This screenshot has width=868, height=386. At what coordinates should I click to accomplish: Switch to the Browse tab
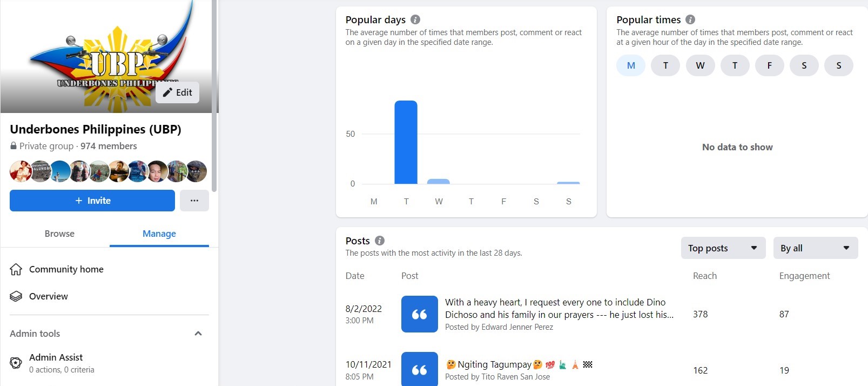tap(59, 234)
